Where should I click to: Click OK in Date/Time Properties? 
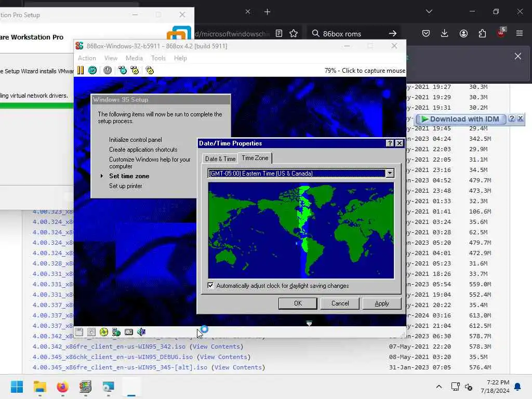[x=298, y=303]
